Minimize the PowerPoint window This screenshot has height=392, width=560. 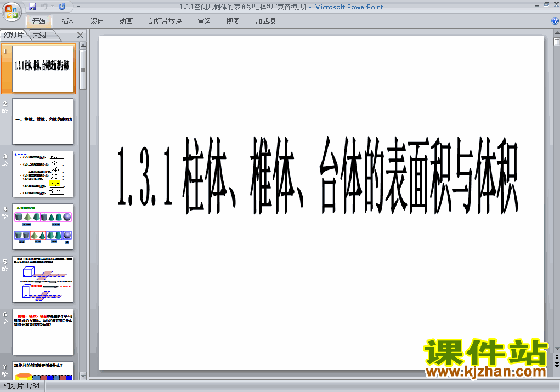point(536,5)
